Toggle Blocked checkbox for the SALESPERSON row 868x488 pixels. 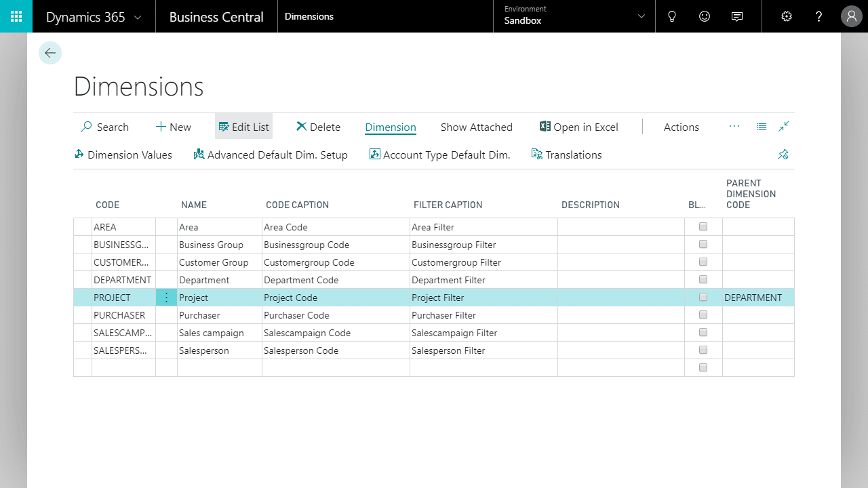tap(703, 350)
